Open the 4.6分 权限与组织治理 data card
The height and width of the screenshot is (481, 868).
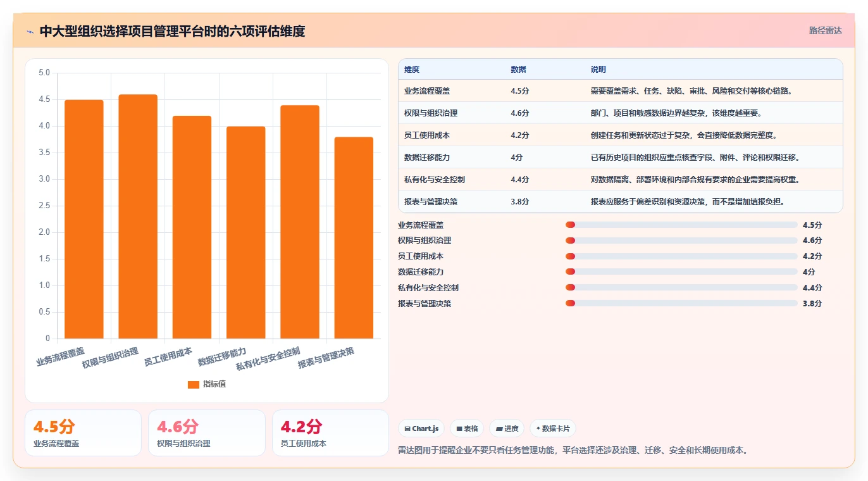point(206,433)
